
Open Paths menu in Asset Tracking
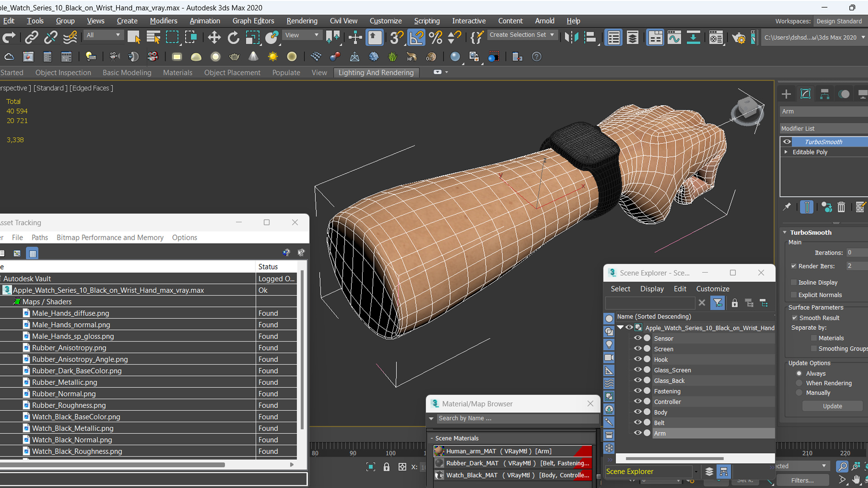click(39, 238)
